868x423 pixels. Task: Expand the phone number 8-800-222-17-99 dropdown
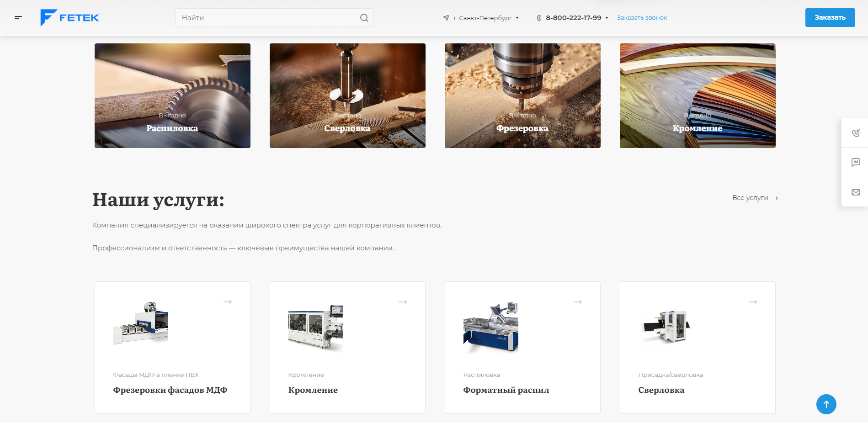pos(607,18)
